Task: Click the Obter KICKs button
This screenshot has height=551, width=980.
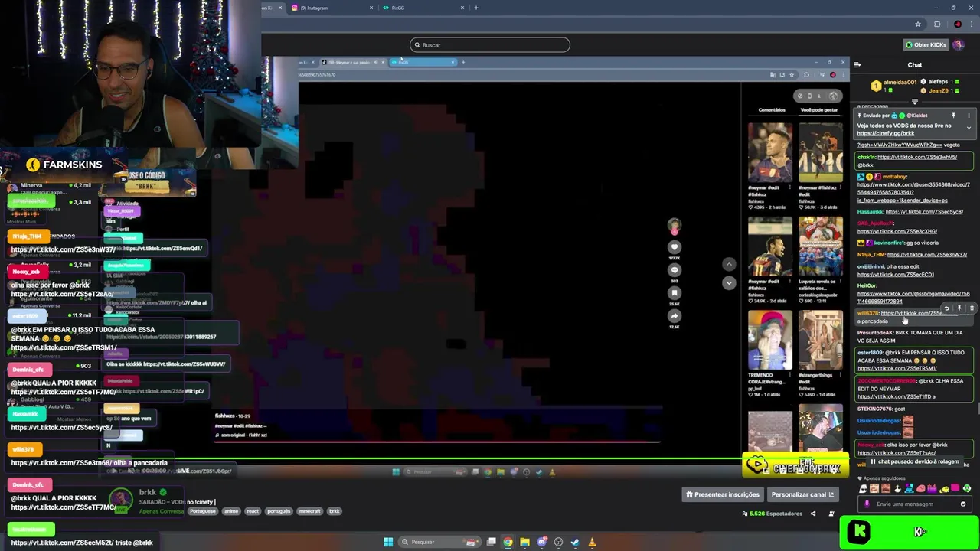Action: (926, 44)
